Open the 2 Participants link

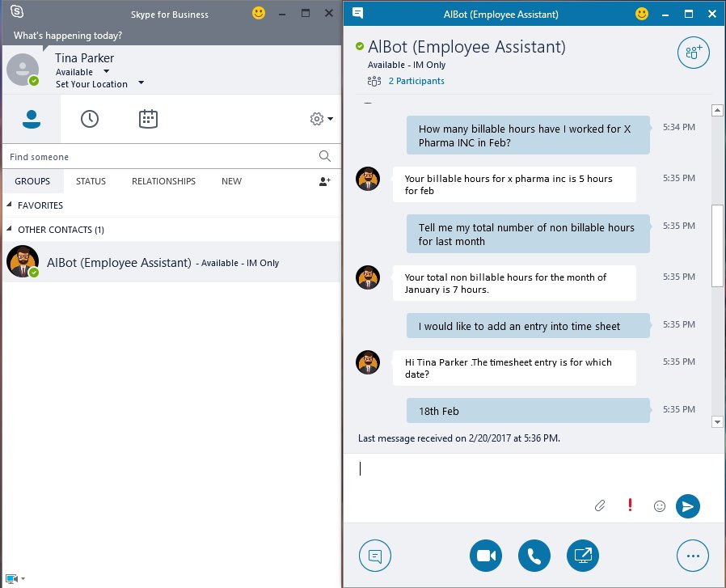416,81
